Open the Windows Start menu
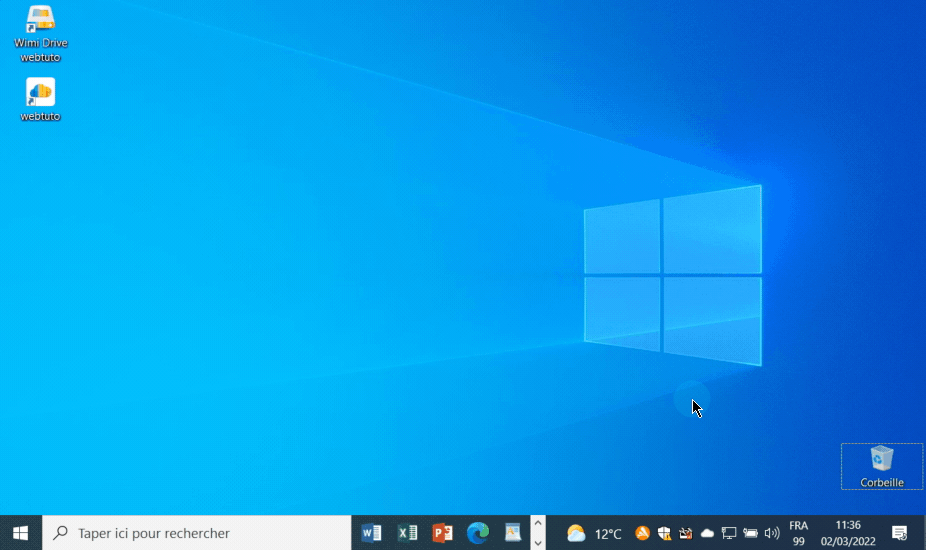This screenshot has height=550, width=926. point(21,533)
